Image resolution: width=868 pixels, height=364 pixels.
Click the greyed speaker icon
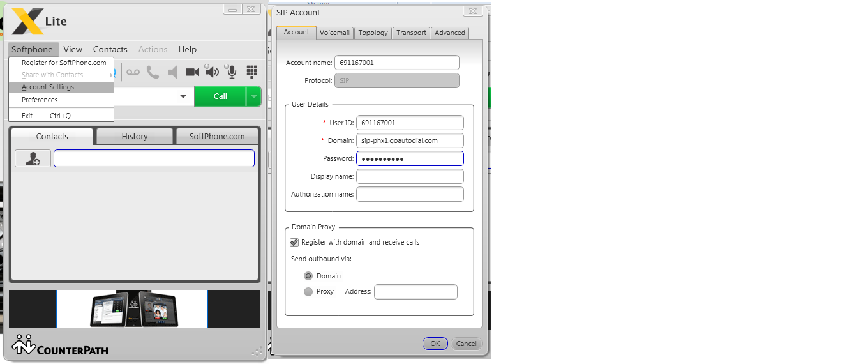172,72
